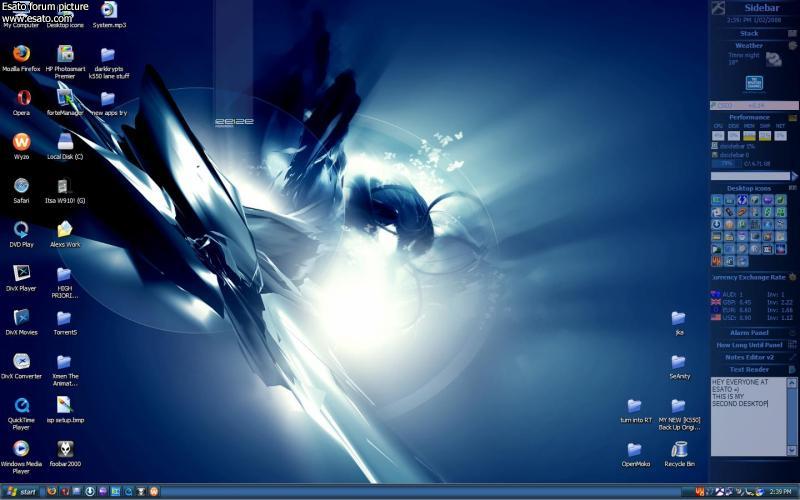Open the Alexs Work folder
Viewport: 800px width, 500px height.
[65, 234]
